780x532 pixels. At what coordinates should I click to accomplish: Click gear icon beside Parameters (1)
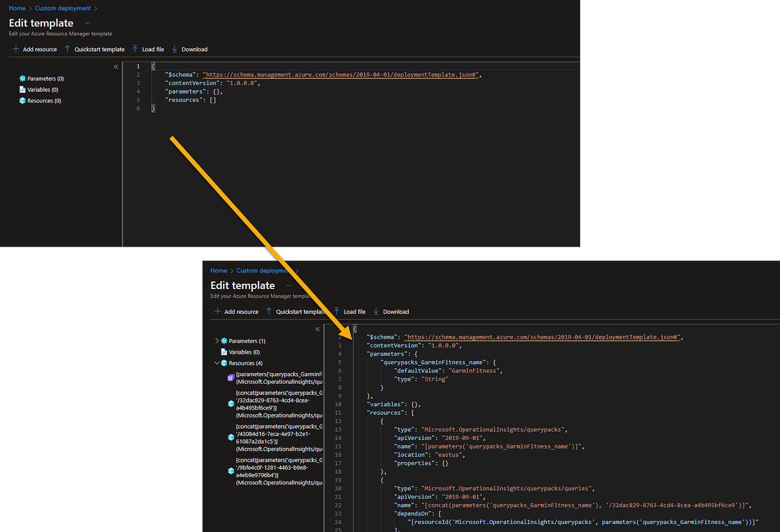click(x=224, y=341)
